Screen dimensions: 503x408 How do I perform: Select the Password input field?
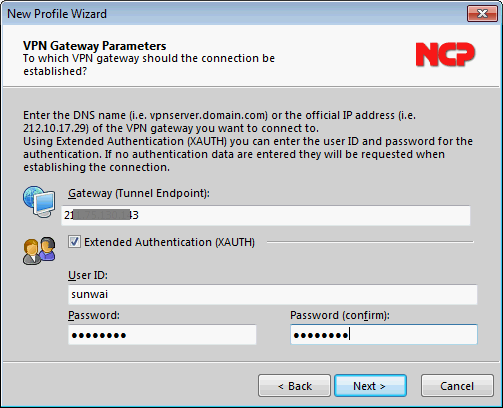[x=162, y=335]
